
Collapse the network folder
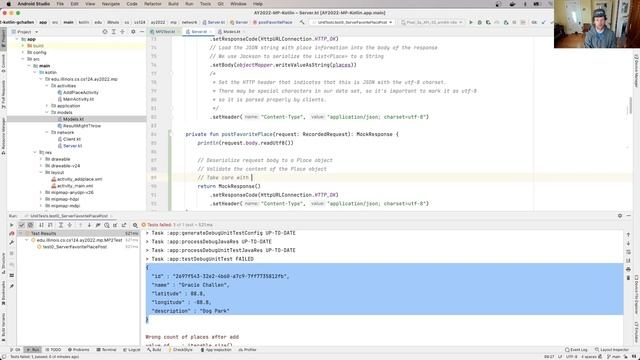point(47,133)
